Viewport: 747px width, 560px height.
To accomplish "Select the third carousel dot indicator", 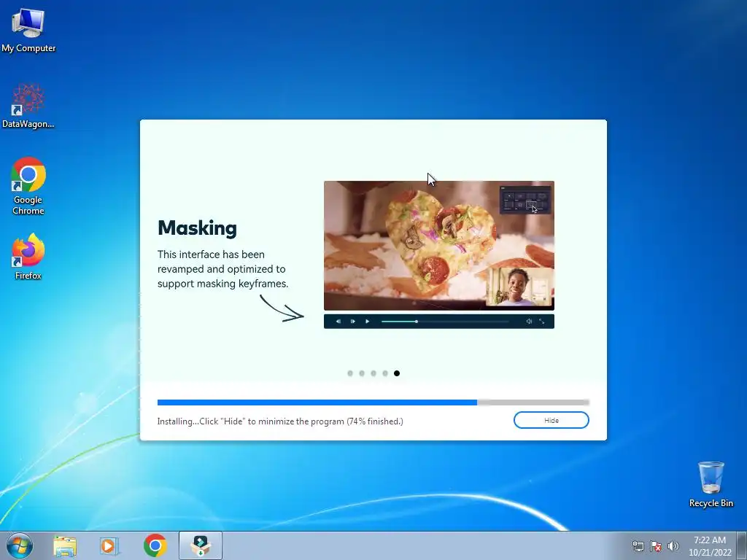I will [x=373, y=373].
